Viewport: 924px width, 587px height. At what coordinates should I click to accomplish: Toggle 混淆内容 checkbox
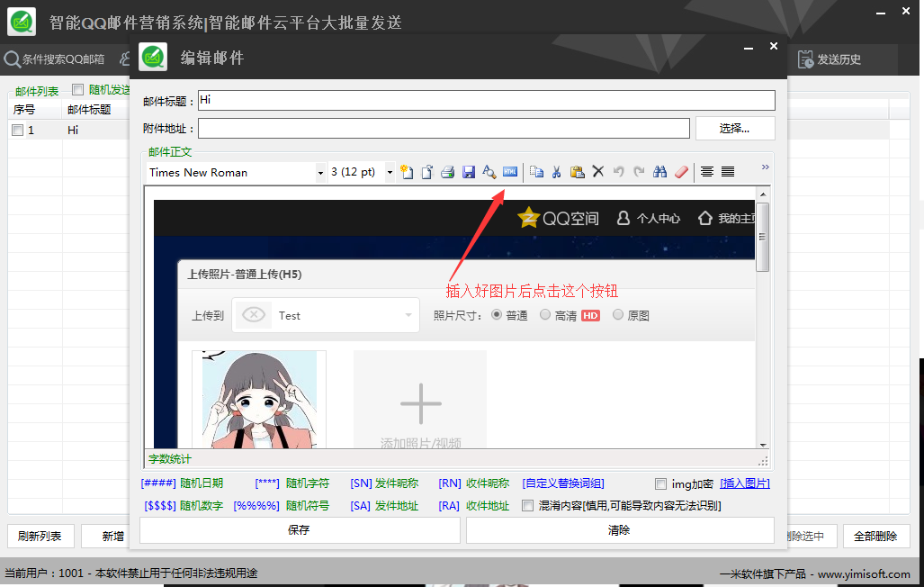click(x=527, y=506)
